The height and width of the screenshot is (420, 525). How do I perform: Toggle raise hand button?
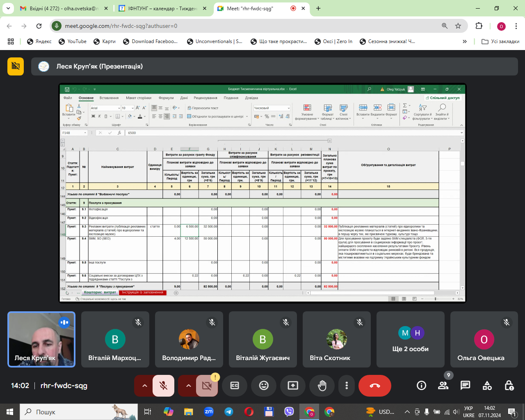(x=322, y=386)
